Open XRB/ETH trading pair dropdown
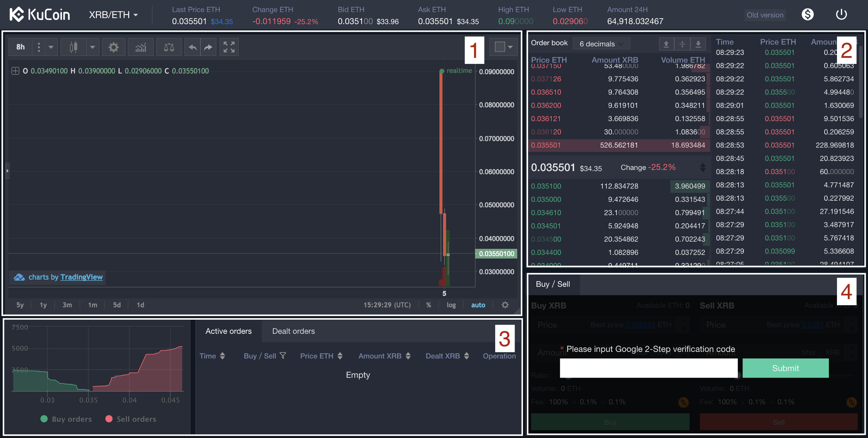 point(114,15)
